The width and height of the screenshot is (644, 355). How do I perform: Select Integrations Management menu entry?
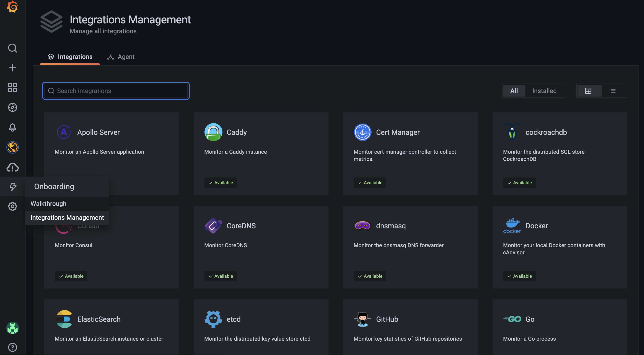point(67,217)
